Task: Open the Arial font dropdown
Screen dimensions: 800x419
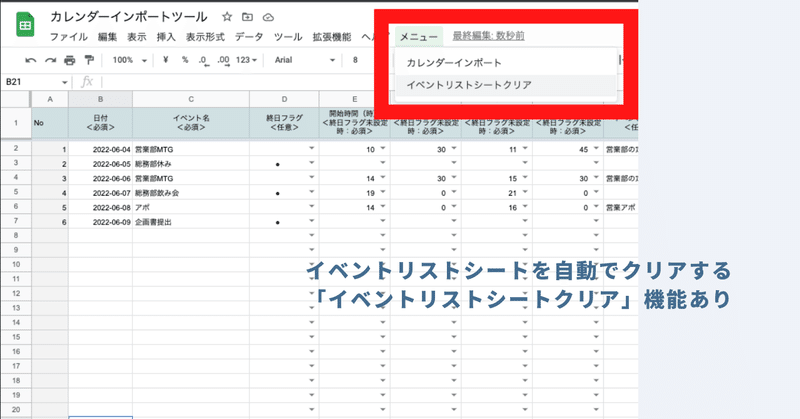Action: pos(305,60)
